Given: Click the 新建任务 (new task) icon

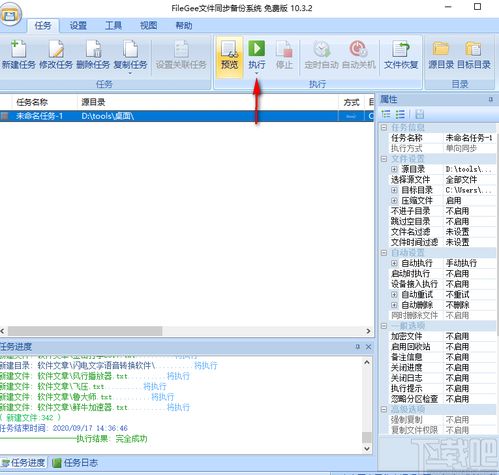Looking at the screenshot, I should click(18, 49).
